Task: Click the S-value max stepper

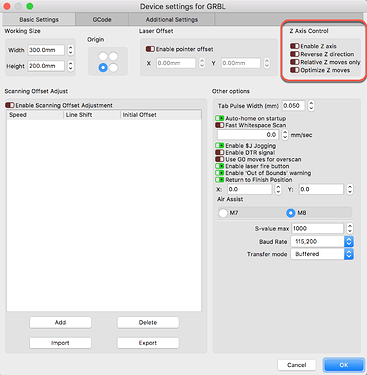Action: click(349, 228)
